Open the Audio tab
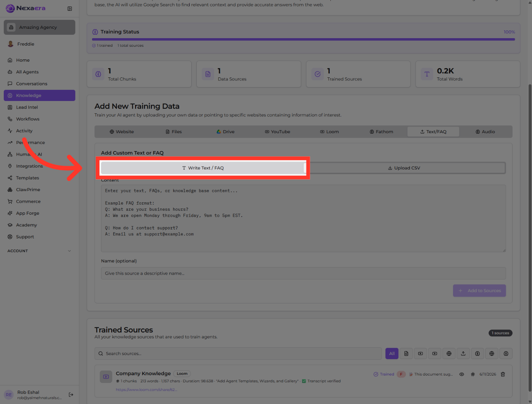532x404 pixels. (x=485, y=132)
